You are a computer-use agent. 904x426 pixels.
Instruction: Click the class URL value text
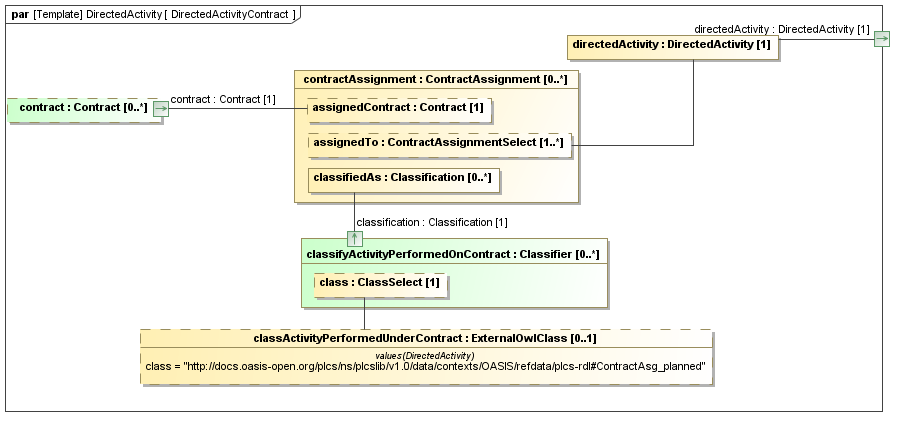click(x=426, y=367)
